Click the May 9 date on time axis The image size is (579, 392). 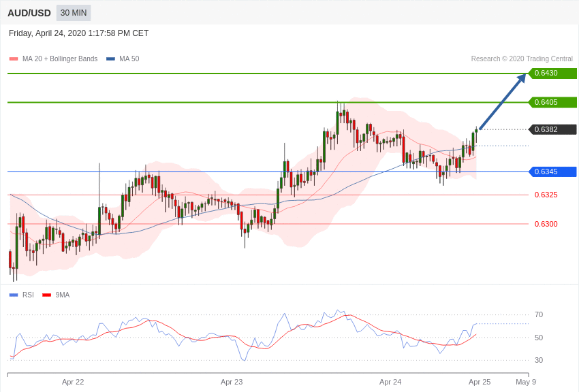point(526,382)
